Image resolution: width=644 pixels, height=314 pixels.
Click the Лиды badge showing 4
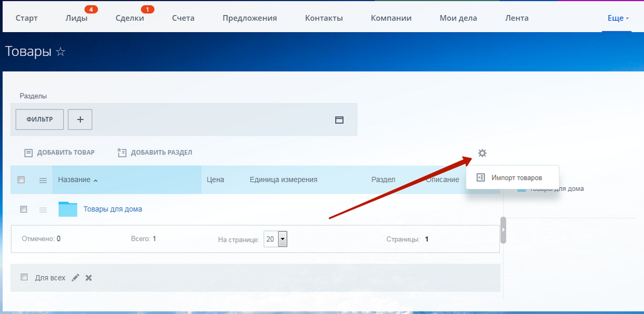point(91,9)
